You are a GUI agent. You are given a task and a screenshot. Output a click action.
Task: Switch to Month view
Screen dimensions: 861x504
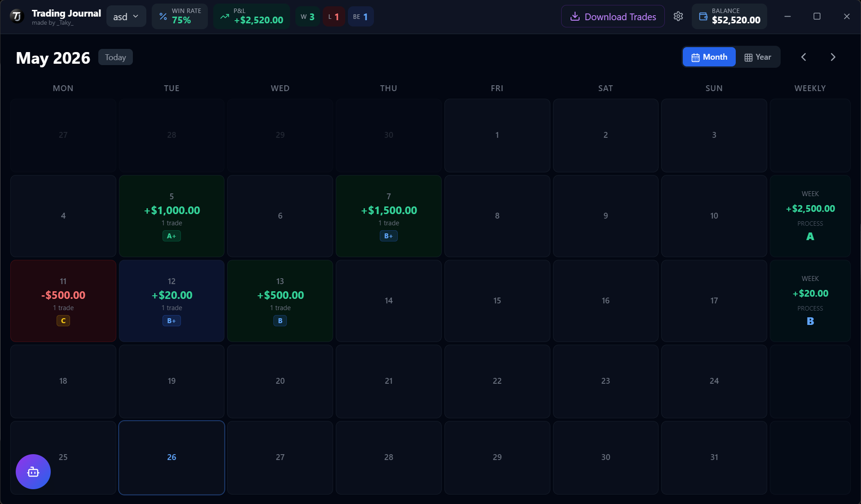click(709, 57)
